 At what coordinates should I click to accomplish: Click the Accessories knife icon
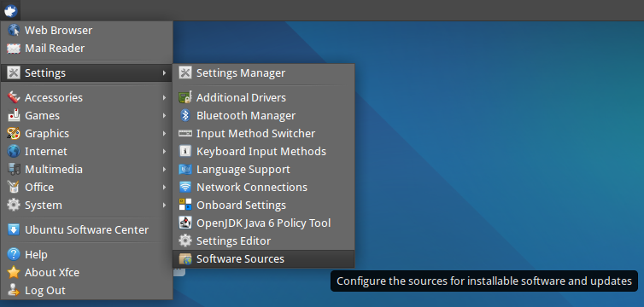point(14,97)
